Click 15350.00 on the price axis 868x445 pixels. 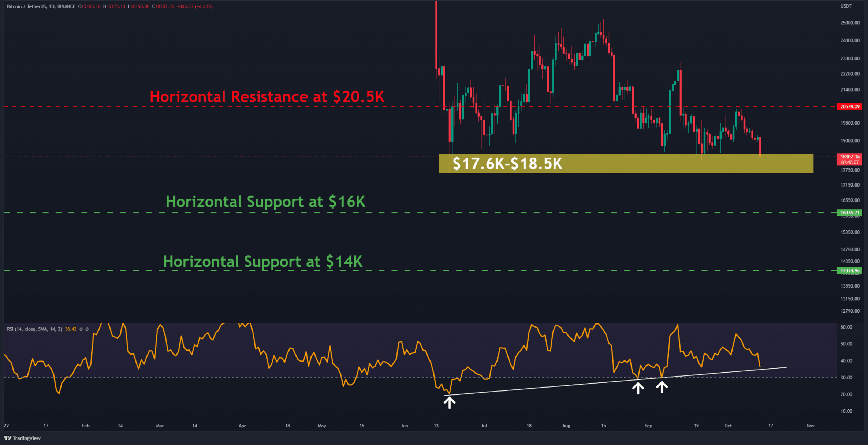point(850,232)
